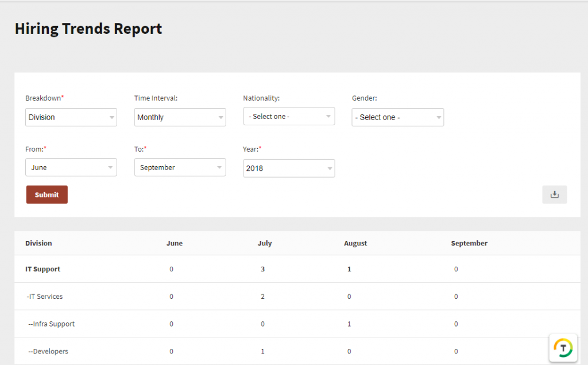Click IT Support June value 0

(171, 269)
